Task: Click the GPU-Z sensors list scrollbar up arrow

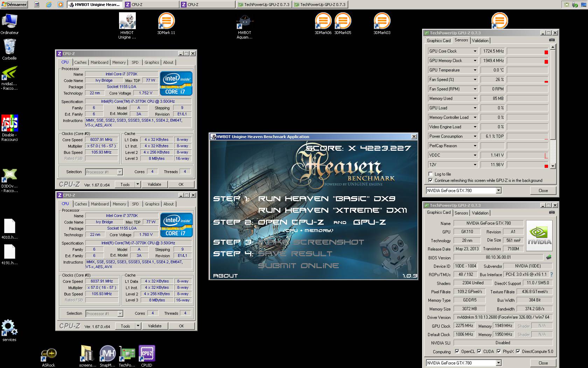Action: (x=553, y=47)
